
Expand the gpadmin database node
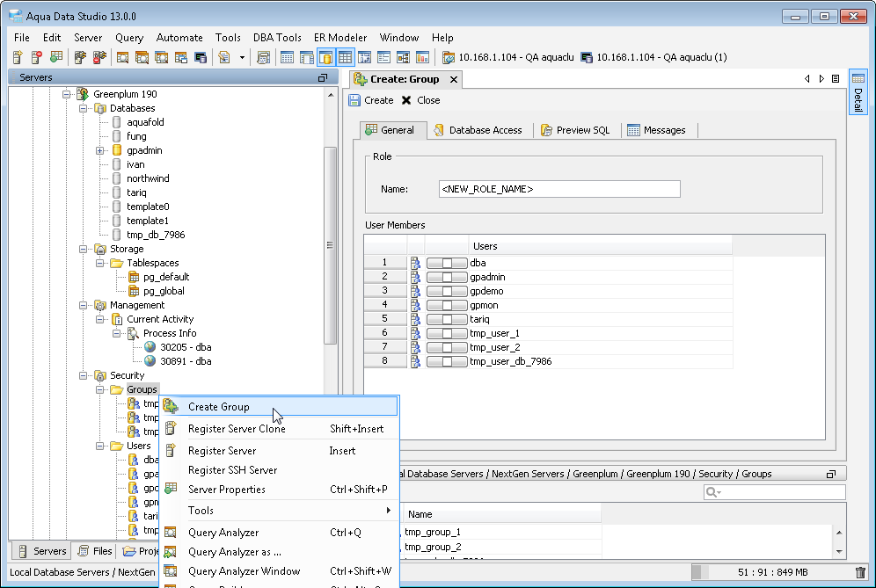click(x=100, y=150)
